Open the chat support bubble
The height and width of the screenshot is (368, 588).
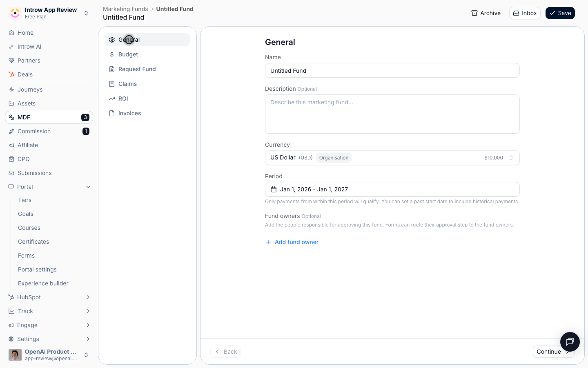coord(570,342)
